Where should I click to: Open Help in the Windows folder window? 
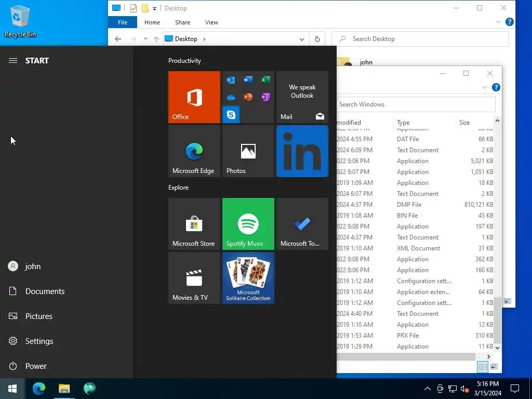(x=496, y=87)
